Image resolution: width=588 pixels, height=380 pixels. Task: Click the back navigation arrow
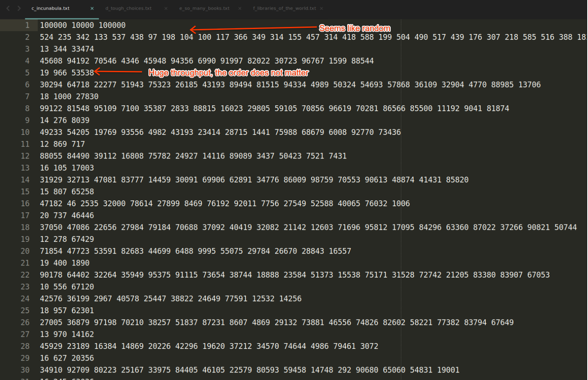[x=7, y=8]
